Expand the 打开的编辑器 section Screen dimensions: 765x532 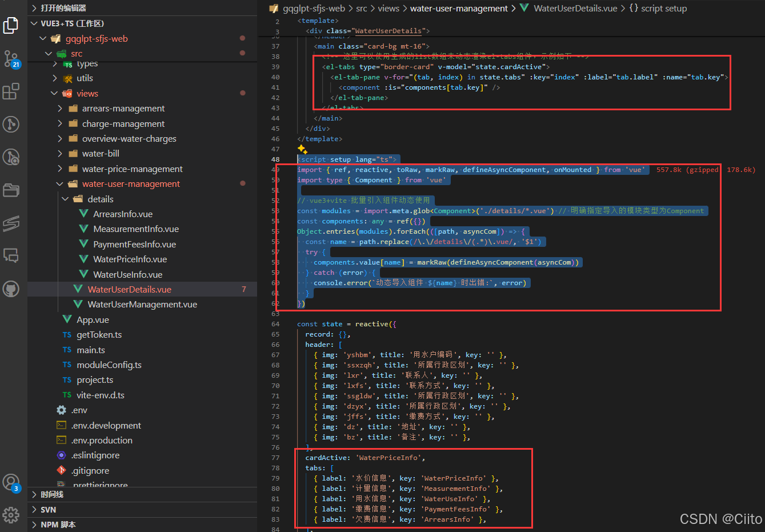click(34, 8)
